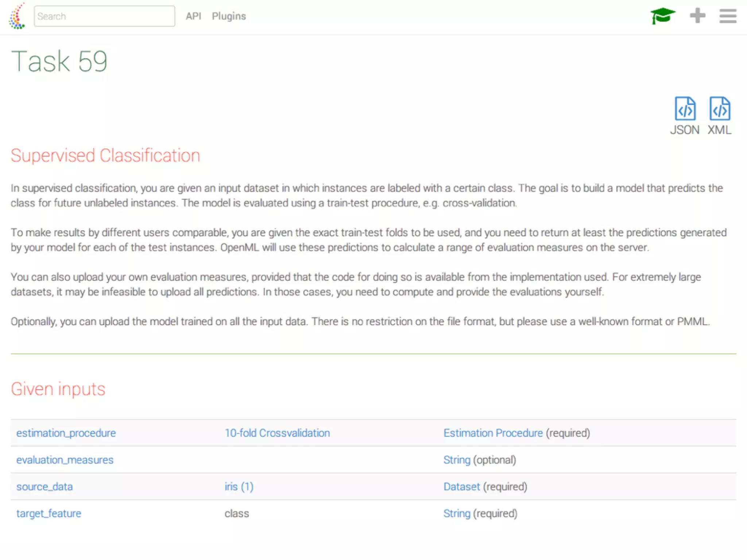747x560 pixels.
Task: Click the JSON text label
Action: click(685, 130)
